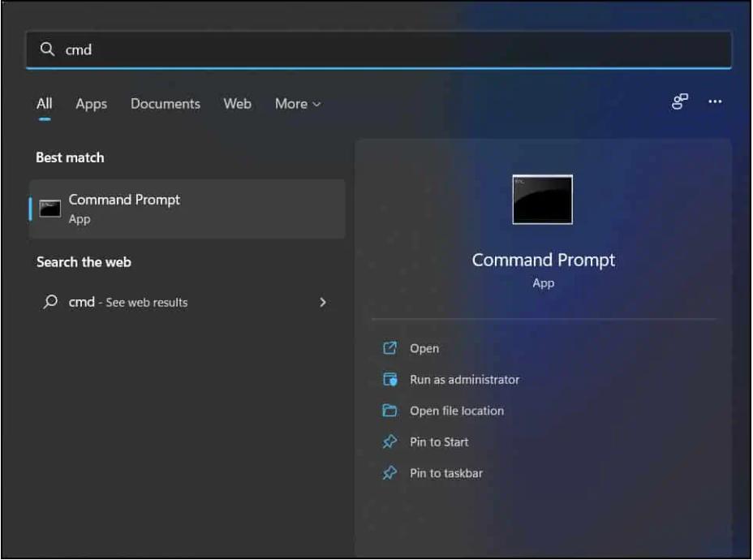This screenshot has height=560, width=753.
Task: Open the Web search tab
Action: point(236,104)
